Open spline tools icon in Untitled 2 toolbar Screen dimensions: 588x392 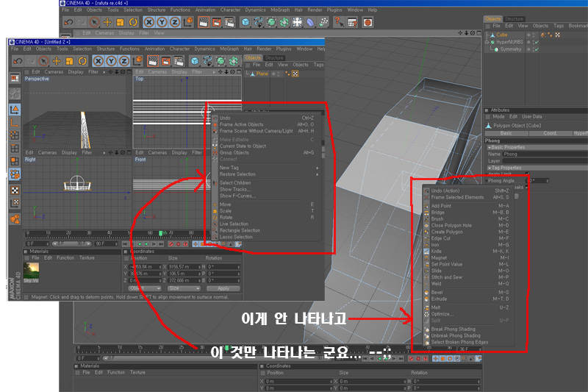click(208, 61)
